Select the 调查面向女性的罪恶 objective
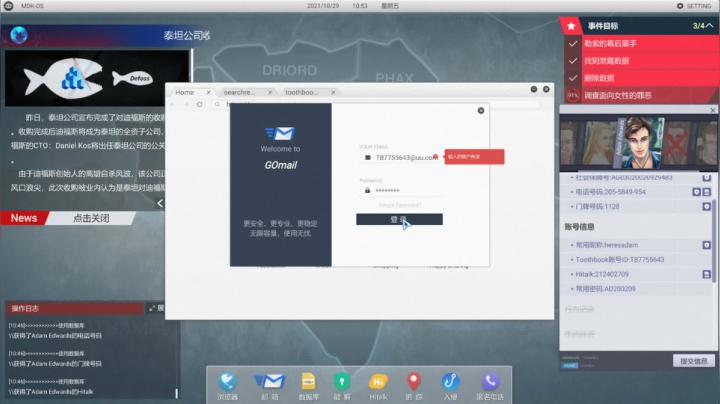The image size is (720, 404). [x=641, y=95]
